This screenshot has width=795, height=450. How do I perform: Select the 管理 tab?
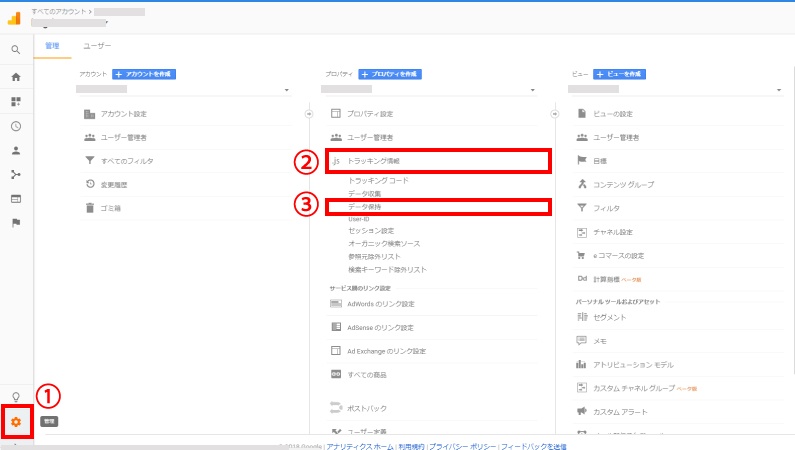(53, 46)
